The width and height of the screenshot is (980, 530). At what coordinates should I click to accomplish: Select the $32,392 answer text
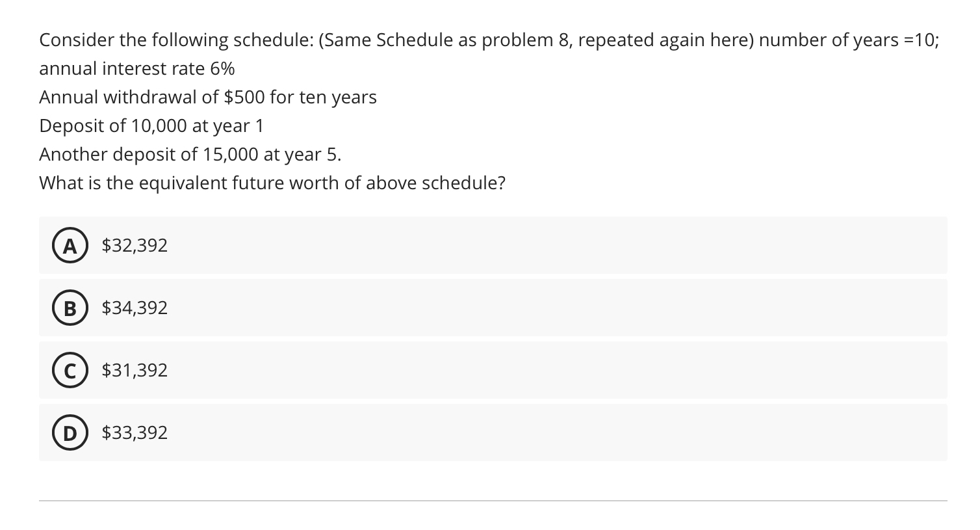135,245
